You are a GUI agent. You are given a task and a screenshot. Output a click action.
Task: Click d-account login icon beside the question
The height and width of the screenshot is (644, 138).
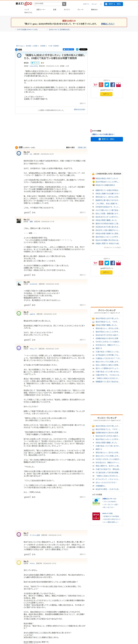pos(118,85)
